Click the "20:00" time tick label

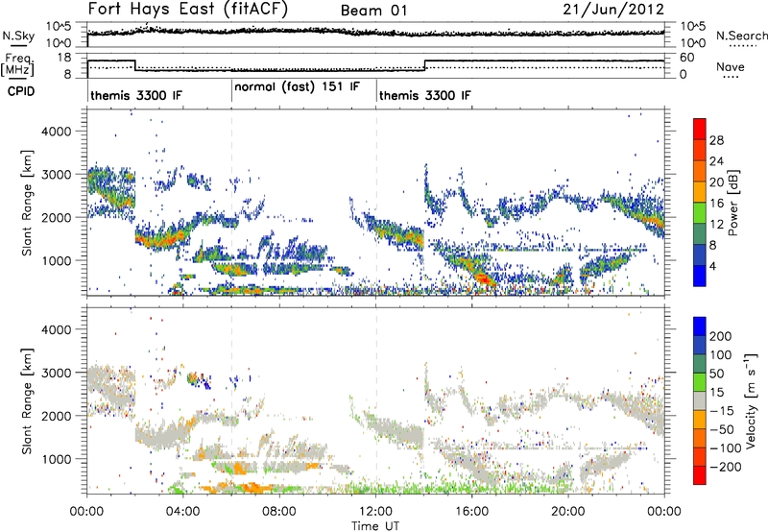point(567,512)
